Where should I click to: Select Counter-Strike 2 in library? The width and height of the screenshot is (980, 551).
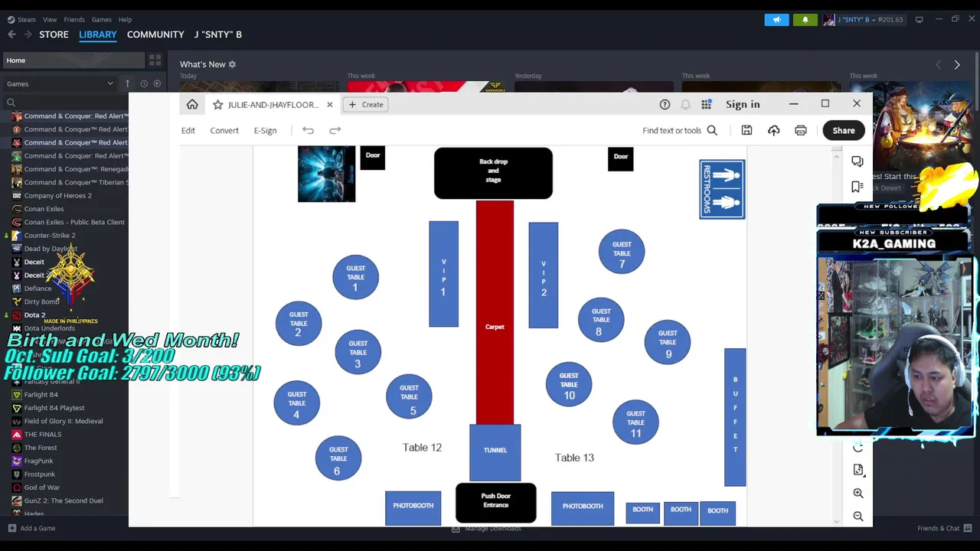click(50, 235)
